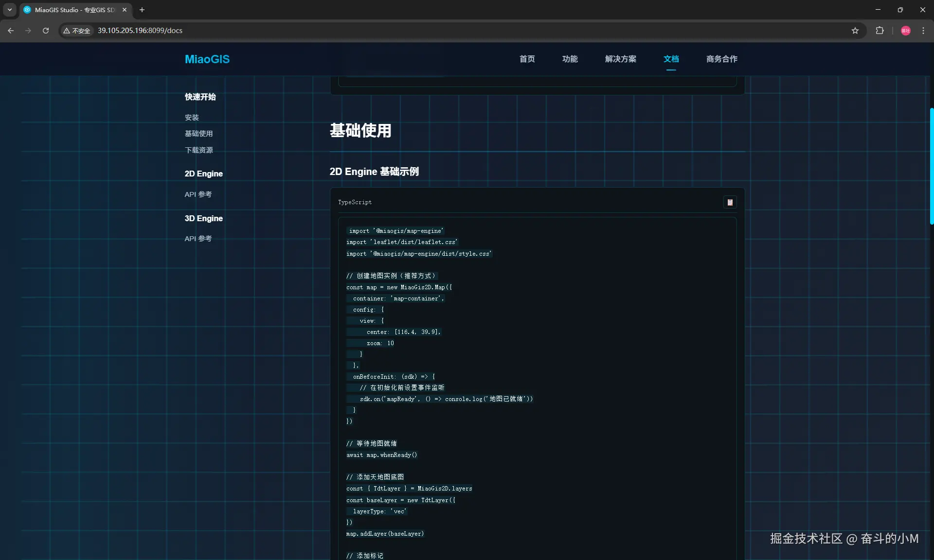This screenshot has height=560, width=934.
Task: Click the not secure site warning
Action: 77,31
